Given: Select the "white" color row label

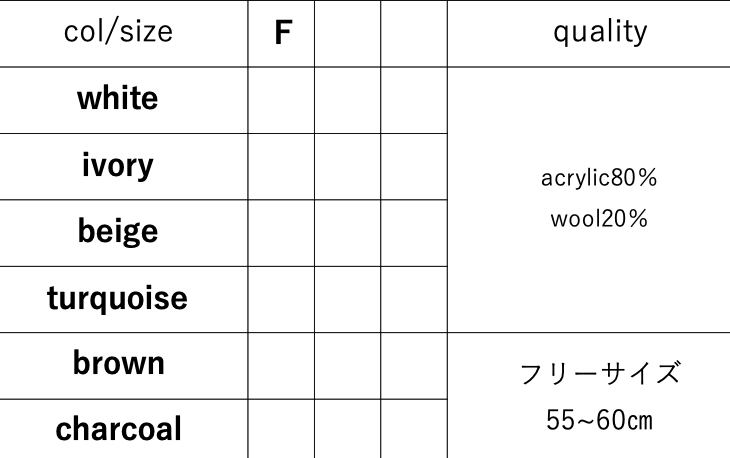Looking at the screenshot, I should (x=118, y=99).
